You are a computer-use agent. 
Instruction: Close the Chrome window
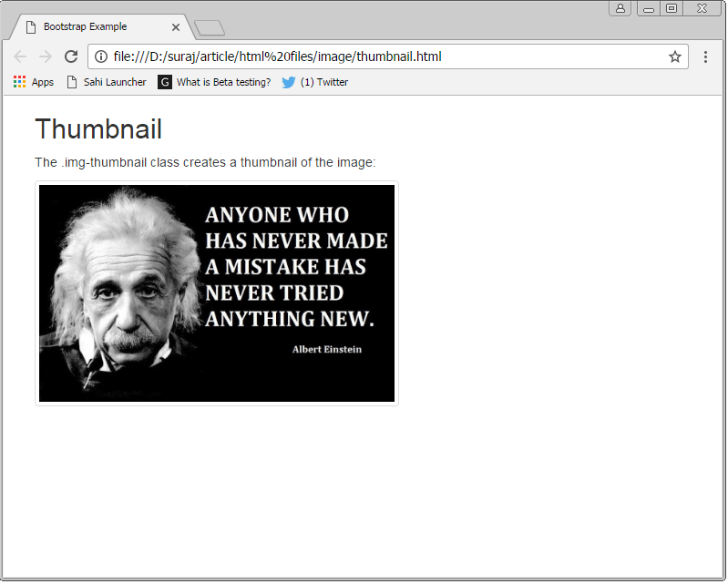[x=702, y=8]
